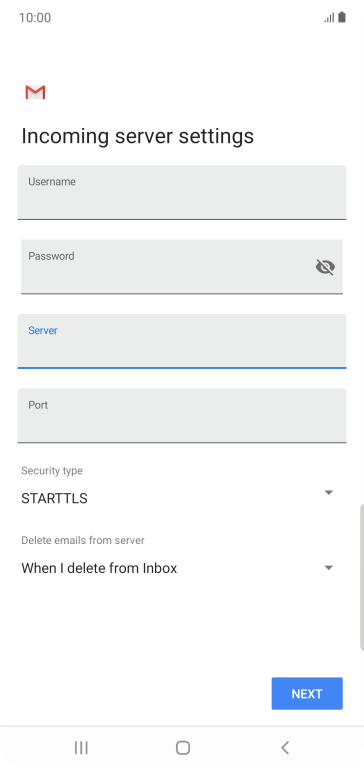
Task: Tap the signal strength status icon
Action: pyautogui.click(x=329, y=18)
